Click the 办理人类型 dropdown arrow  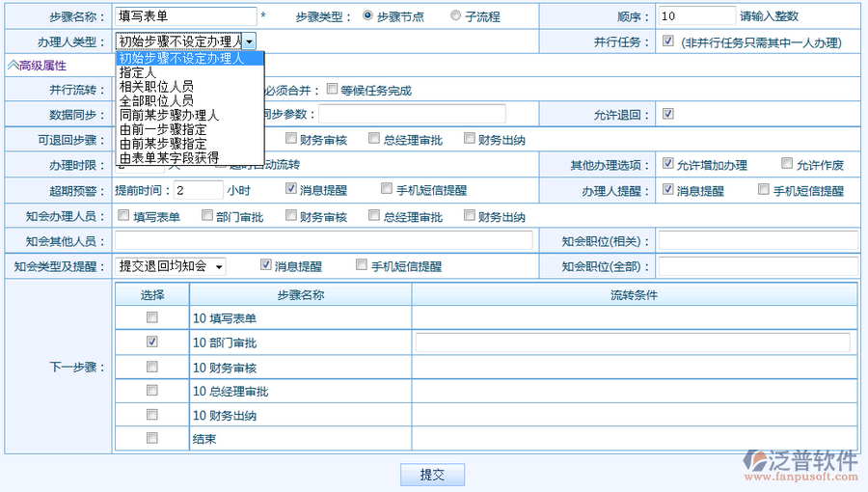tap(249, 41)
